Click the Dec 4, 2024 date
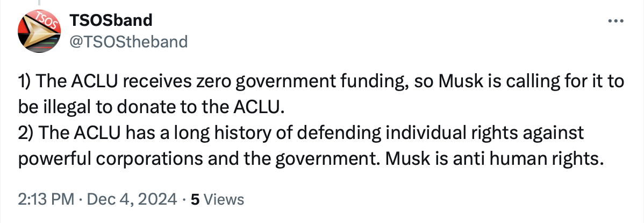The height and width of the screenshot is (223, 644). coord(131,200)
